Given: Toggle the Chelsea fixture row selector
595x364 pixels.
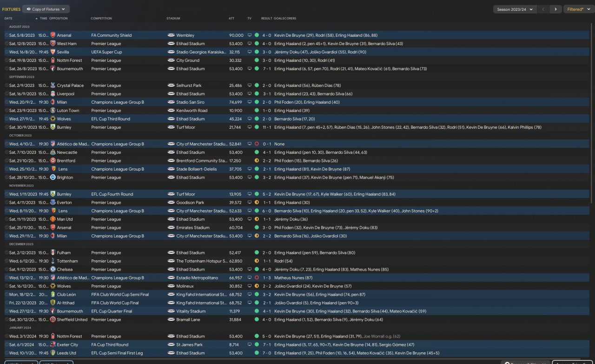Looking at the screenshot, I should (x=7, y=270).
